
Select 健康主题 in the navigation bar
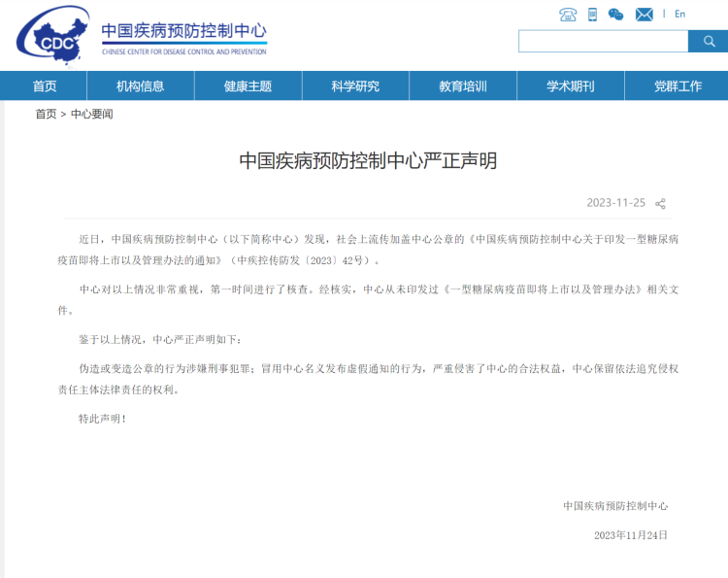pyautogui.click(x=248, y=86)
